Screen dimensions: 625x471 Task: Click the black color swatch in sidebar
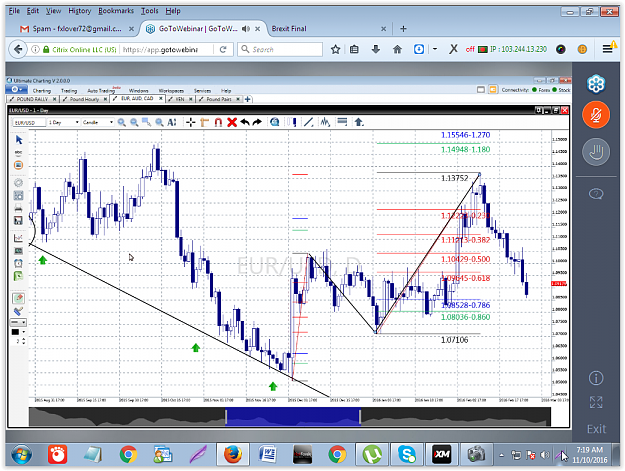coord(15,332)
